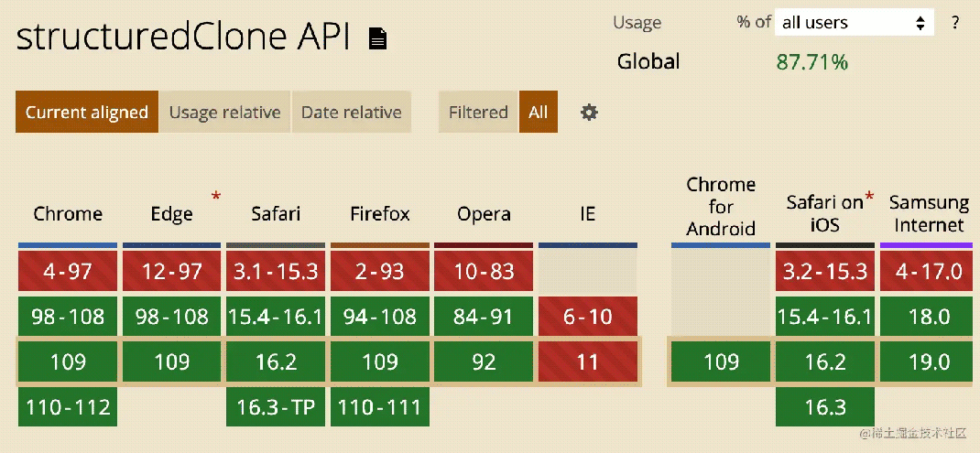980x453 pixels.
Task: Open the settings gear icon
Action: tap(589, 112)
